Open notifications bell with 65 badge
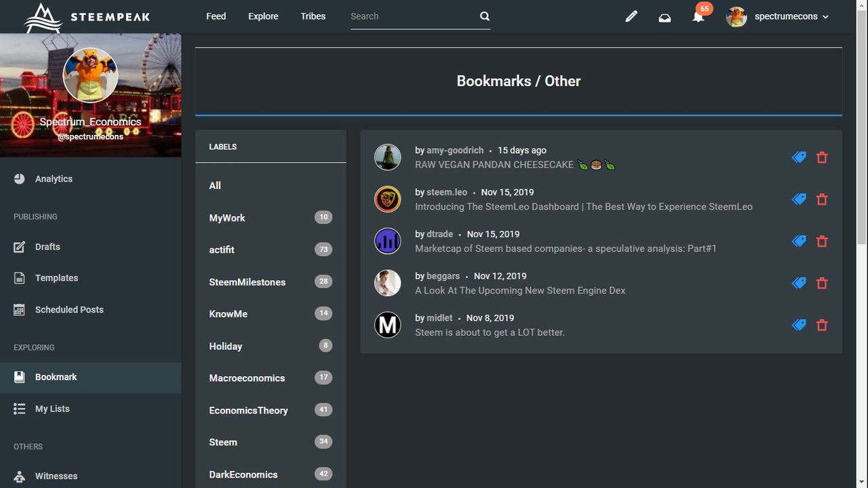The height and width of the screenshot is (488, 868). pos(698,16)
